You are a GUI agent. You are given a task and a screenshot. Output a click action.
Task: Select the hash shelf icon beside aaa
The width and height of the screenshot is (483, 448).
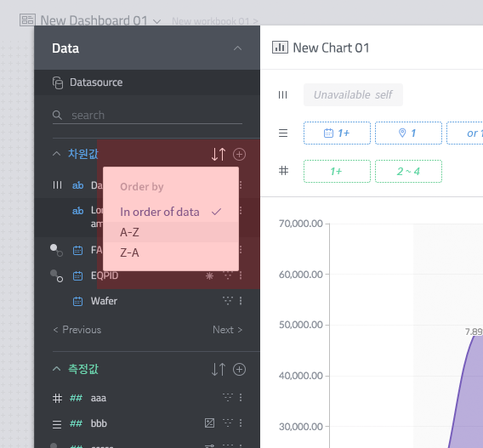[57, 398]
